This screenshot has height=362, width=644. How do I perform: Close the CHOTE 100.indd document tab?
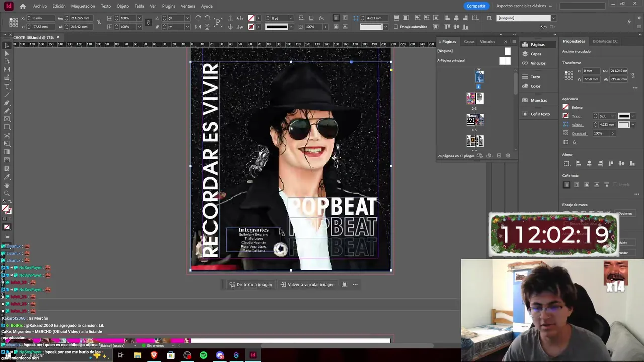58,37
